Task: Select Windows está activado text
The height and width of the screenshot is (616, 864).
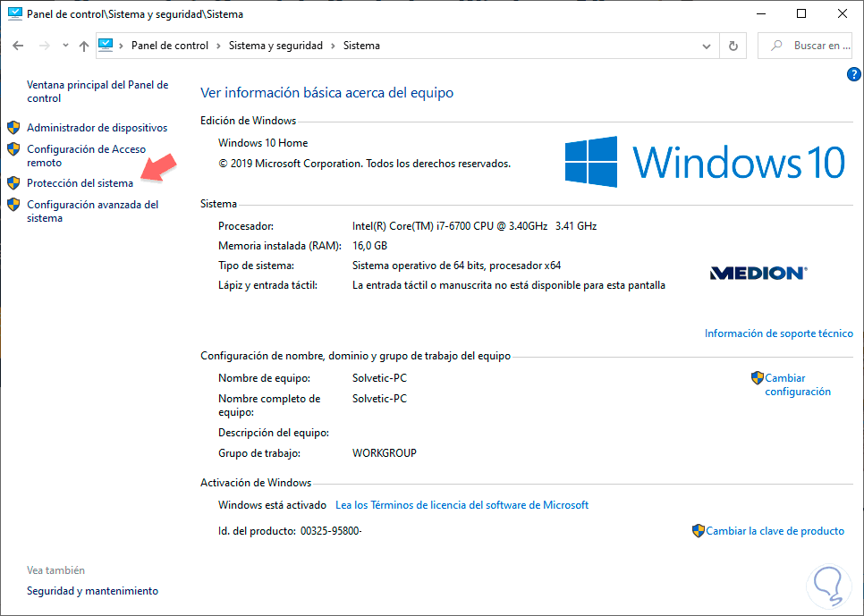Action: point(272,505)
